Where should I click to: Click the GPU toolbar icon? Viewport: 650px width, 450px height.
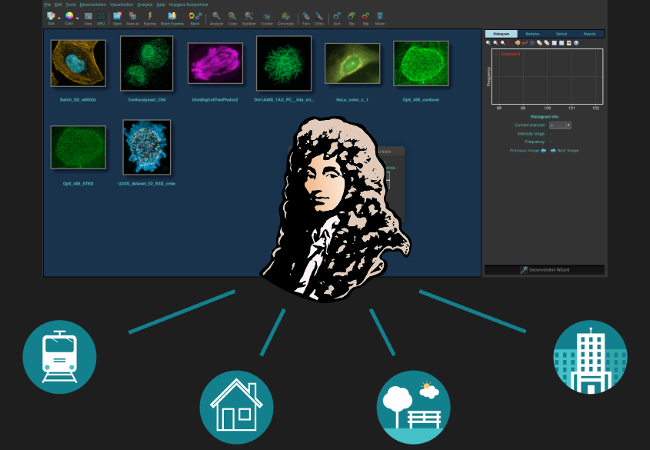(101, 17)
